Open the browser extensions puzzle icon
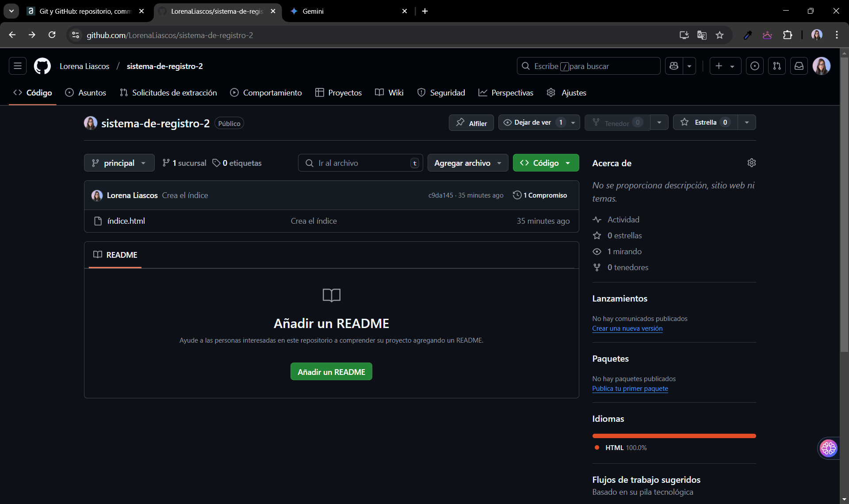 coord(788,35)
